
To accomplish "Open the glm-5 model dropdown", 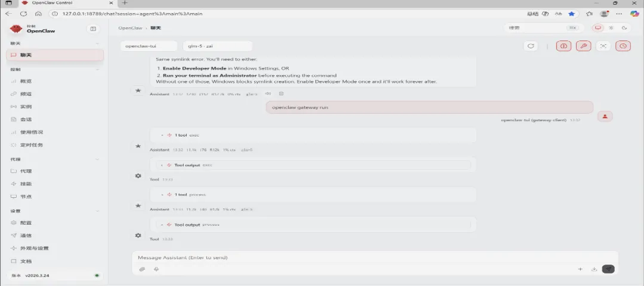I will click(218, 46).
